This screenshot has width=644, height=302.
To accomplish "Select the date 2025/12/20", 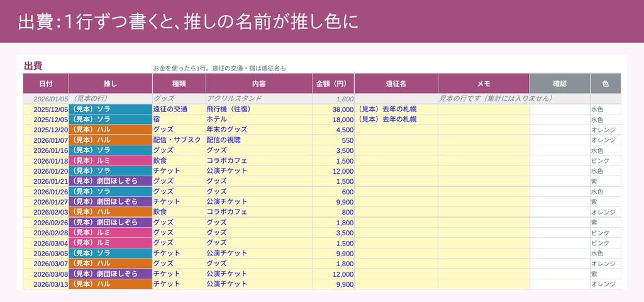I will coord(46,130).
